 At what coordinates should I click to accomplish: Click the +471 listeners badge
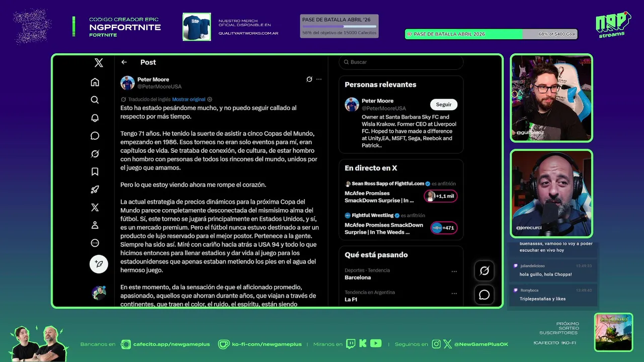(444, 228)
